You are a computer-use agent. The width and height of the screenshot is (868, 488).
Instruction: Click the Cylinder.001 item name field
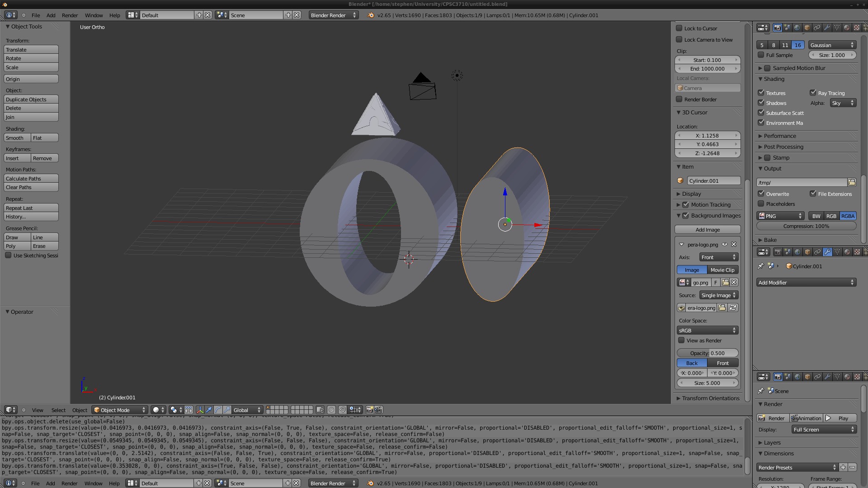(714, 180)
